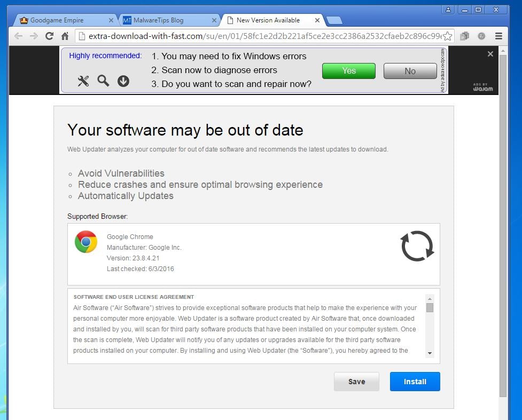Click the Google Chrome logo

coord(86,242)
